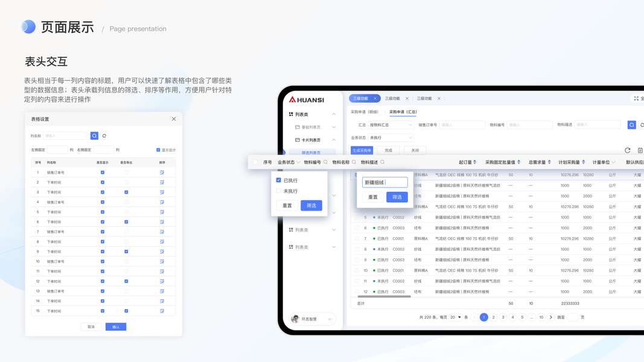This screenshot has height=362, width=644.
Task: Click the sort icon in settings row 4
Action: pos(162,202)
